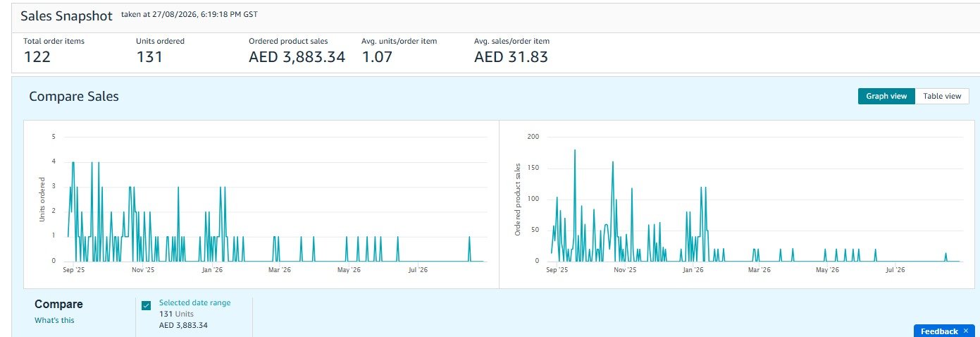Click Nov '25 label on units chart

[143, 269]
